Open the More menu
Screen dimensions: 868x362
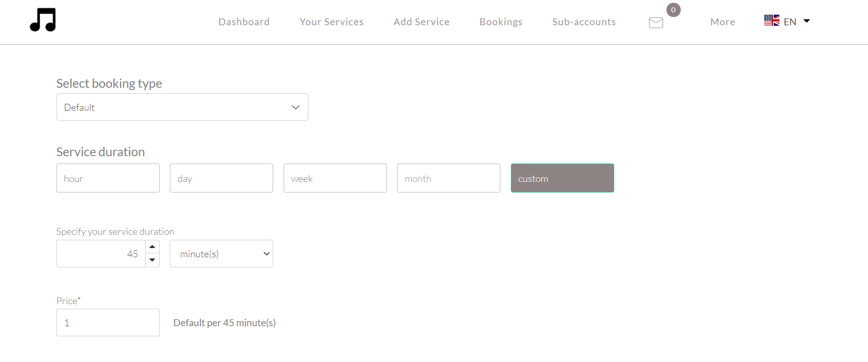tap(722, 22)
